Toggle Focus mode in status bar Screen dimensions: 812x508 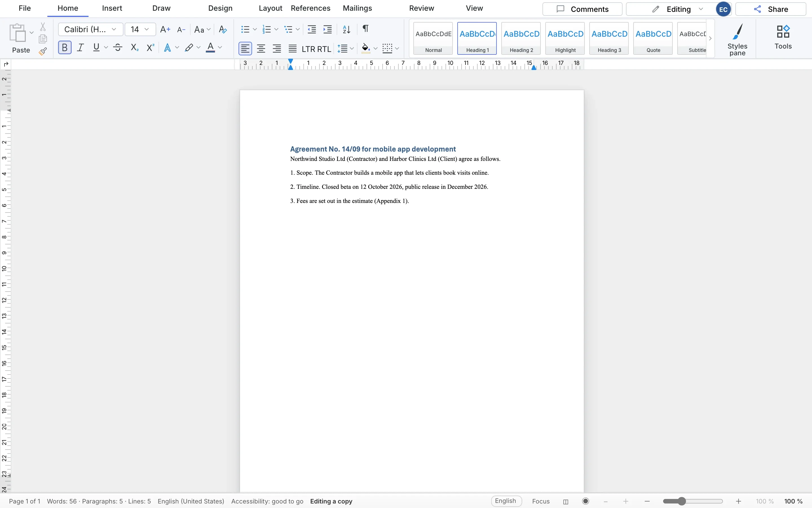point(541,501)
